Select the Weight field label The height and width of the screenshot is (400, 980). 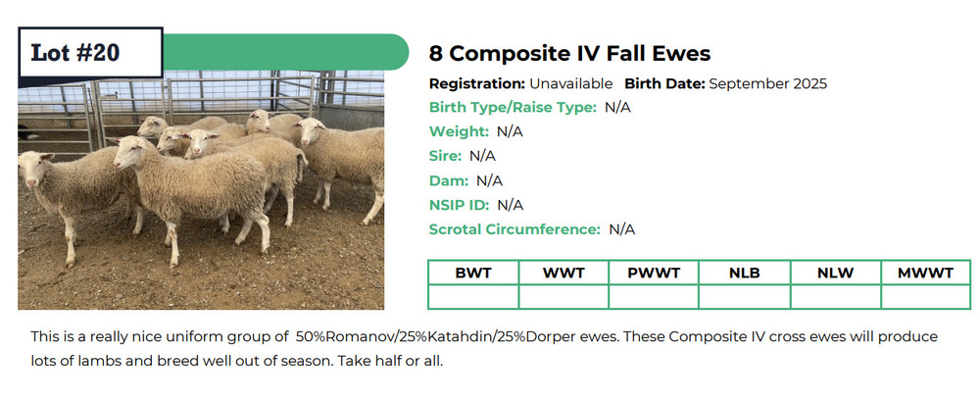(459, 131)
